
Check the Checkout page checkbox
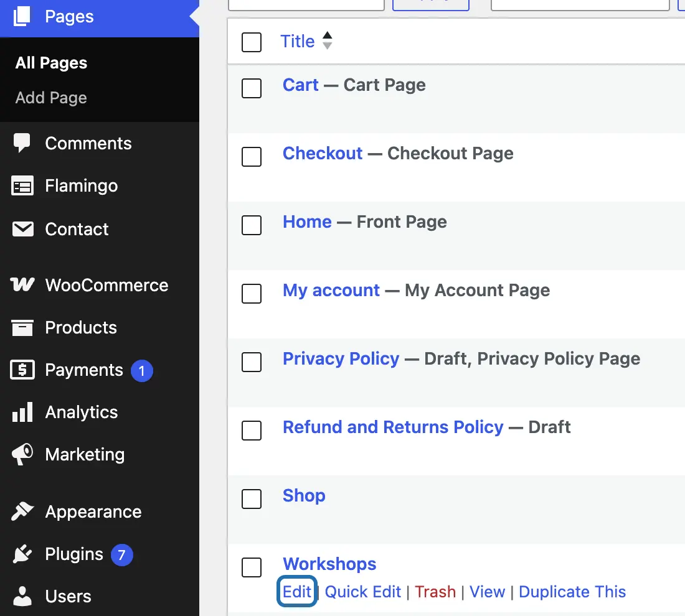pyautogui.click(x=252, y=157)
